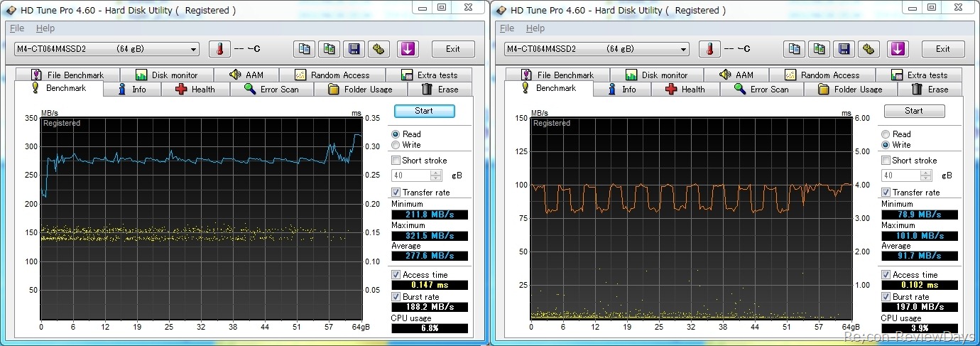
Task: Open Folder Usage tab in right window
Action: [x=851, y=90]
